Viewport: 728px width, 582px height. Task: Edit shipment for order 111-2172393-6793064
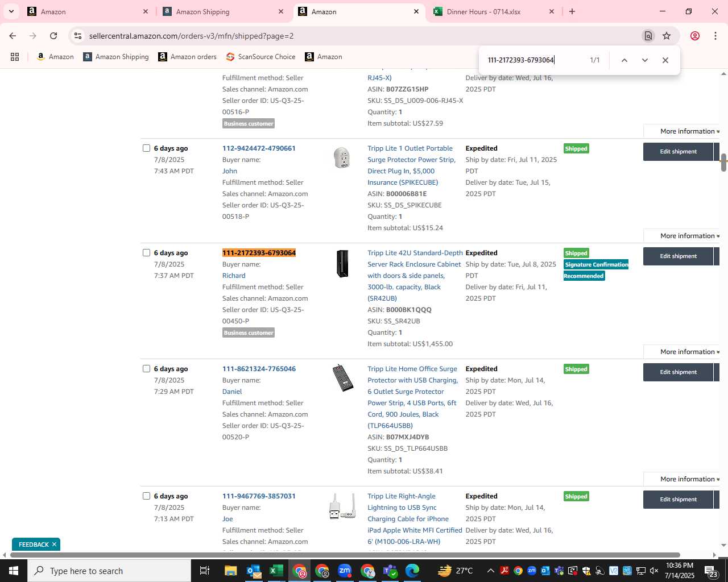pos(678,256)
